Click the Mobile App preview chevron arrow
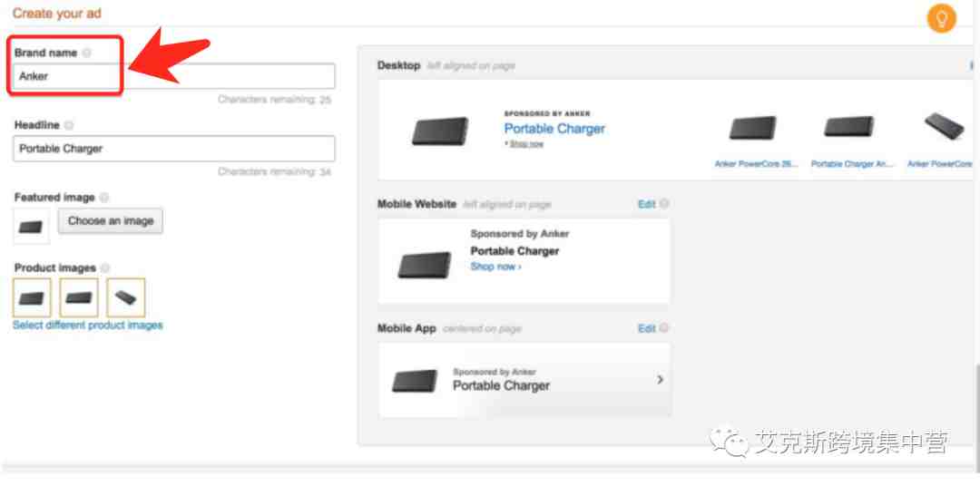Viewport: 980px width, 486px height. point(660,379)
